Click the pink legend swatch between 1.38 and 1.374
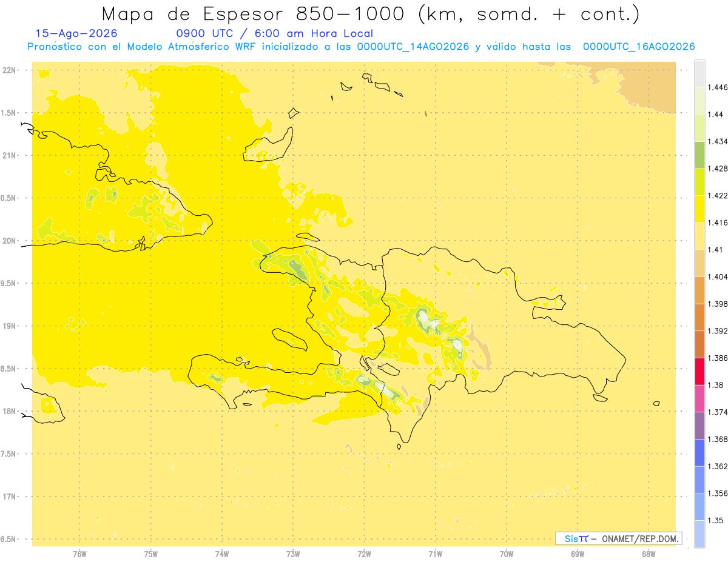Image resolution: width=728 pixels, height=562 pixels. click(699, 398)
